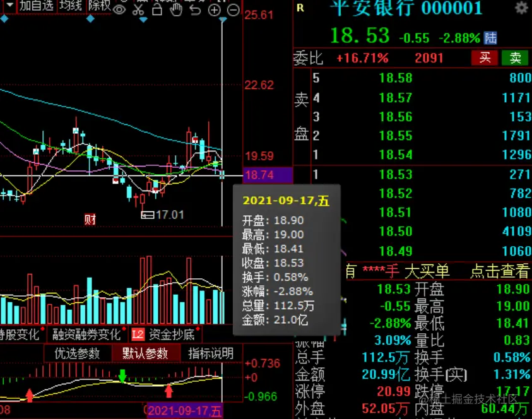The image size is (532, 419).
Task: Click 点击查看 link
Action: click(x=499, y=271)
